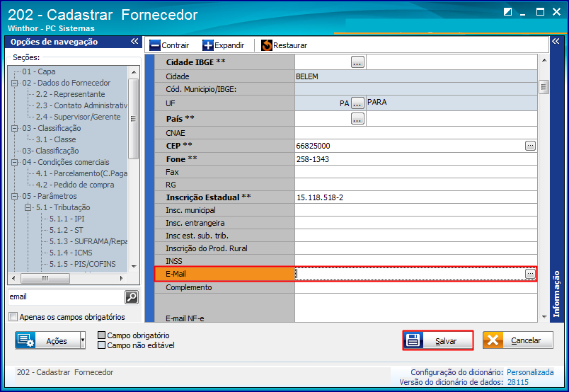Collapse 04 - Condições comerciais node
The width and height of the screenshot is (569, 392).
(15, 162)
